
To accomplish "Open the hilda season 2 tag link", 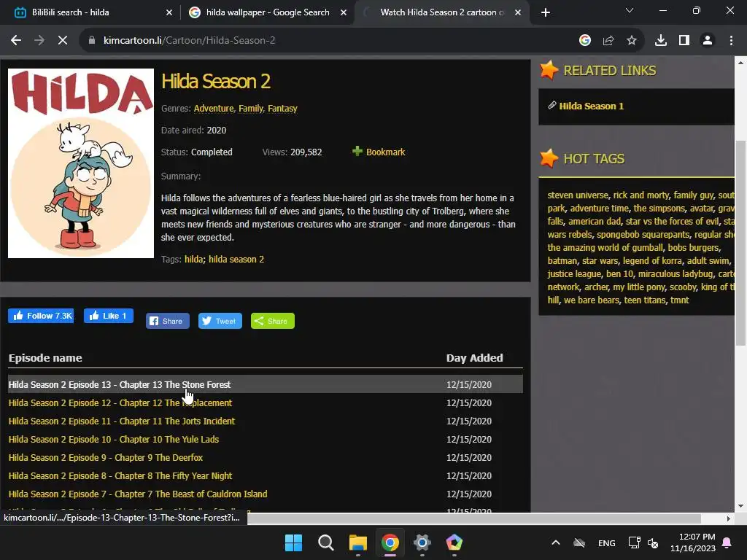I will [236, 260].
